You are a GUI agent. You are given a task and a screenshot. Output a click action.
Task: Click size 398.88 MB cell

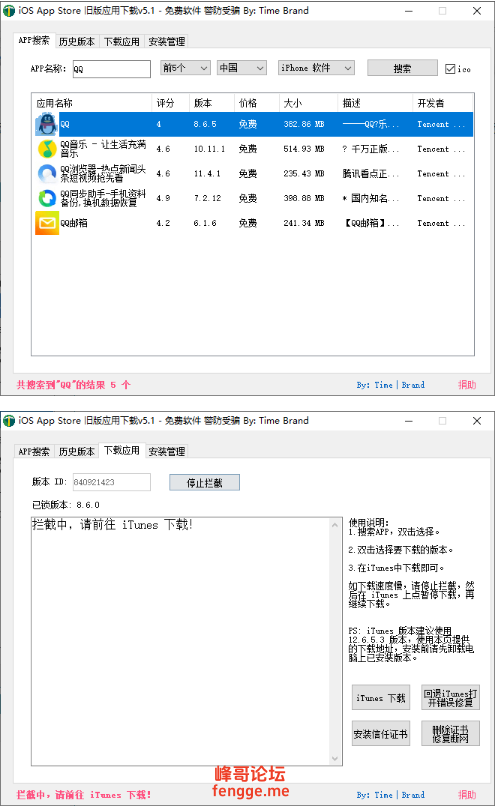click(304, 198)
